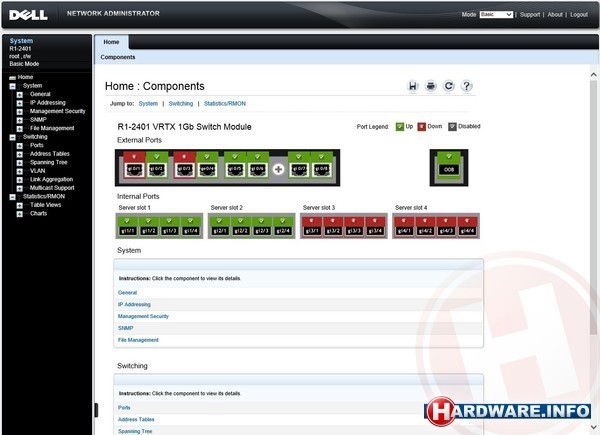Expand the Spanning Tree sidebar node

tap(20, 163)
